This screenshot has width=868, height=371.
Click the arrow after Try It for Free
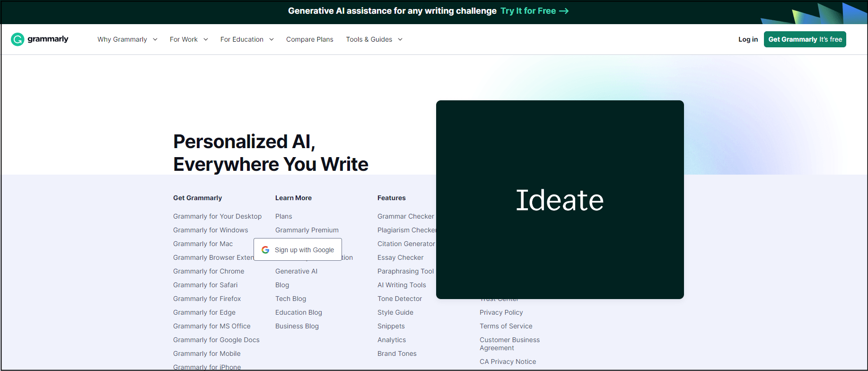pyautogui.click(x=564, y=11)
